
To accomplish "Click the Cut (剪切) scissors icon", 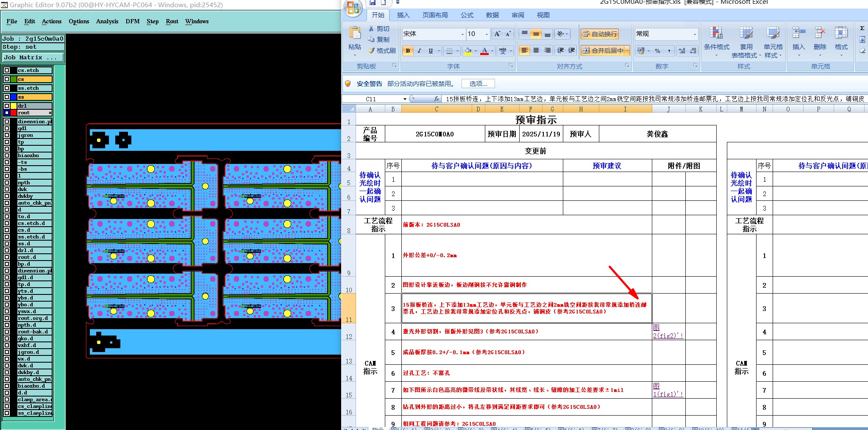I will (x=371, y=28).
